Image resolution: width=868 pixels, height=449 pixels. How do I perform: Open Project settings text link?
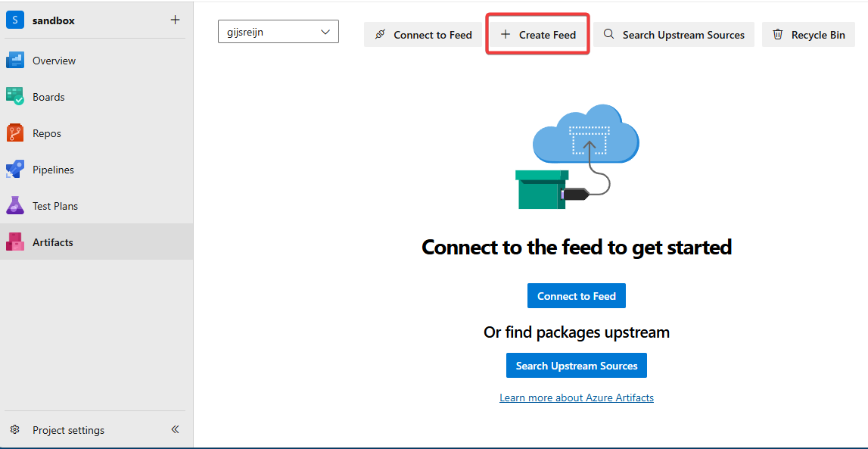[x=68, y=430]
